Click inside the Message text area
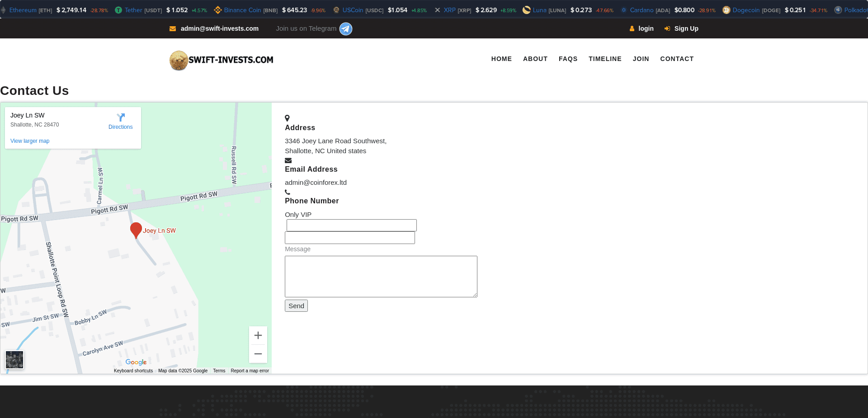The height and width of the screenshot is (418, 868). click(381, 276)
